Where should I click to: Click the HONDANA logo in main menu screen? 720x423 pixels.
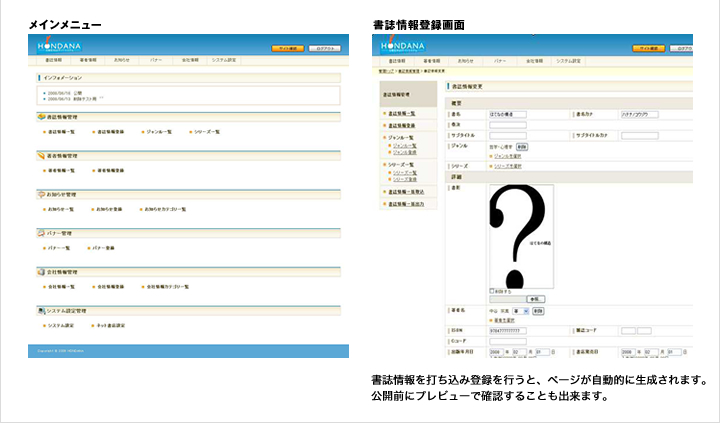click(59, 45)
